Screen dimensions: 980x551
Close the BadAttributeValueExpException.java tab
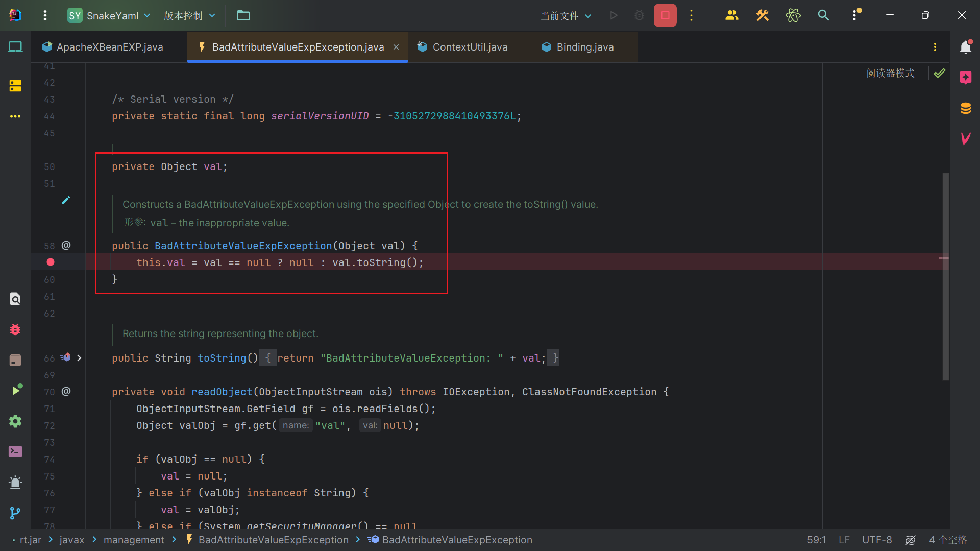pyautogui.click(x=396, y=47)
